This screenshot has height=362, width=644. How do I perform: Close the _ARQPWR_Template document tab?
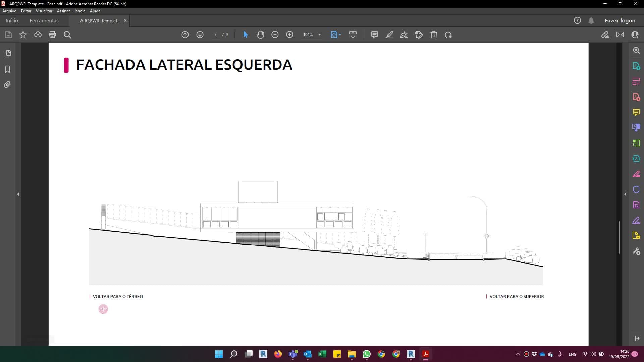[125, 20]
